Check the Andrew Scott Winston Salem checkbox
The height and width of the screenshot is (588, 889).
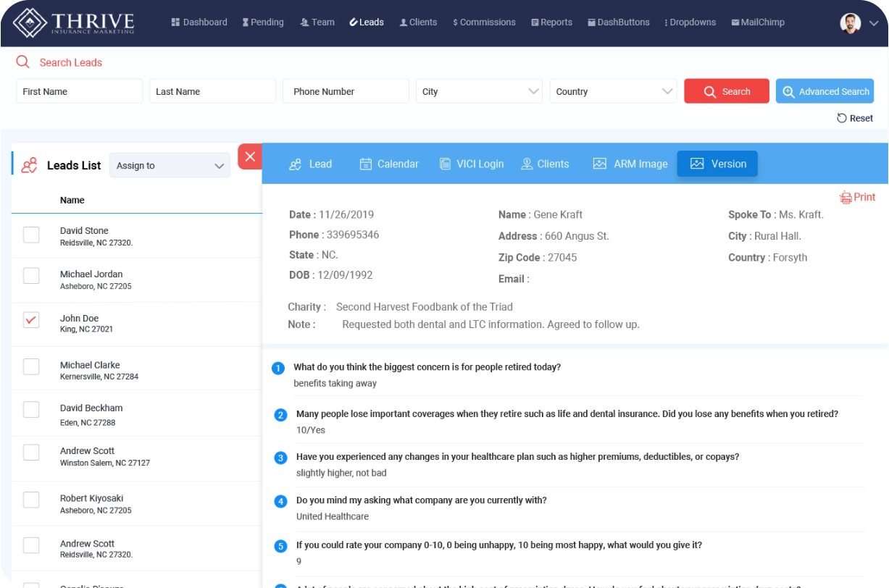(31, 453)
